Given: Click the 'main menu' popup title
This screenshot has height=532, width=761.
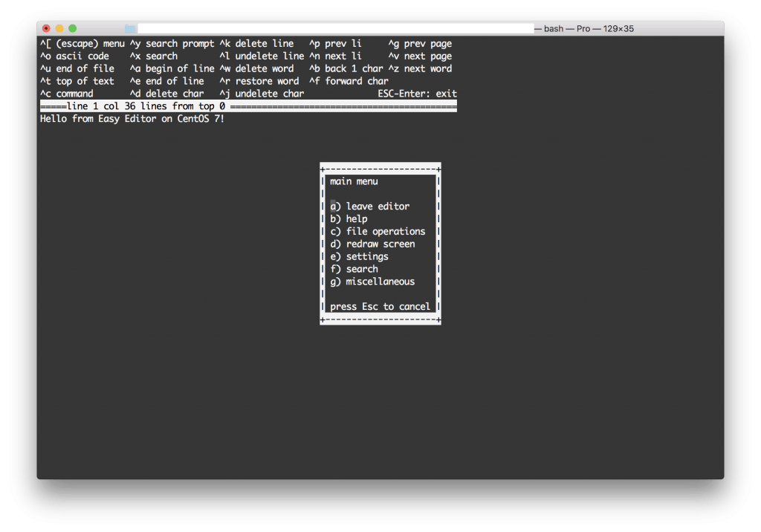Looking at the screenshot, I should tap(354, 181).
